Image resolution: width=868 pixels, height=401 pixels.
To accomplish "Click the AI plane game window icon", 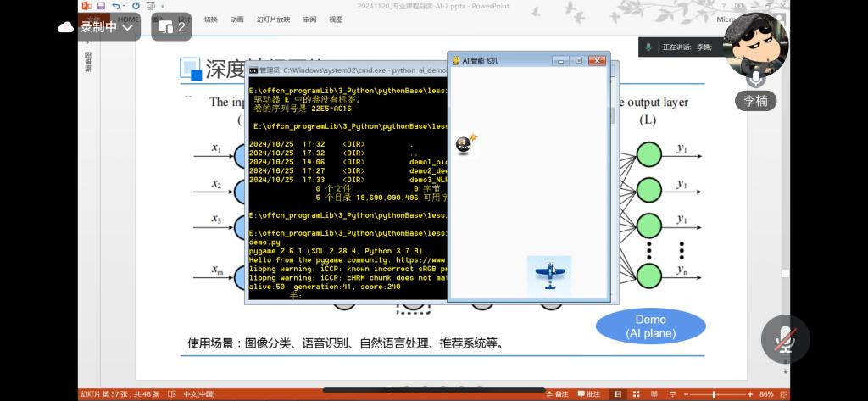I will [x=454, y=61].
